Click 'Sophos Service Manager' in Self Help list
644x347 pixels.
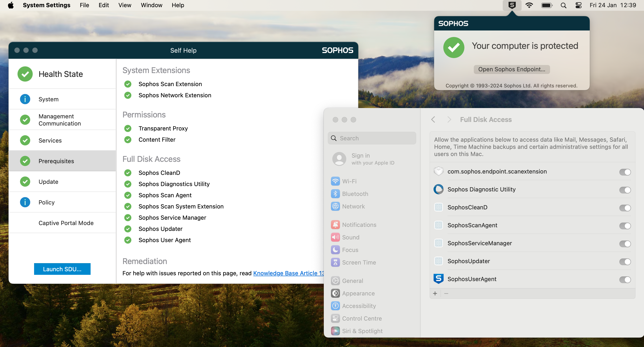point(172,218)
